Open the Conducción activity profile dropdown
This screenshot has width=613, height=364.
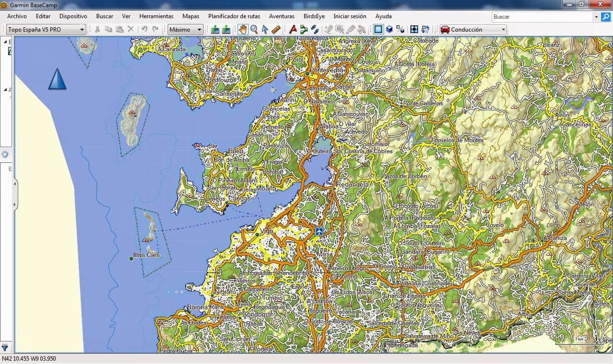[x=473, y=29]
